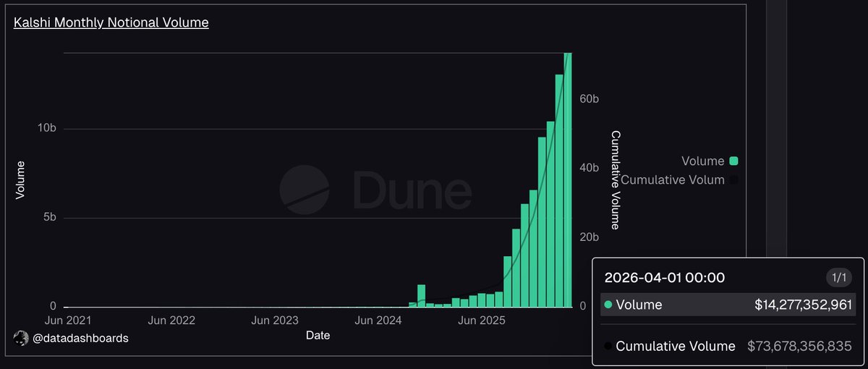Toggle the Volume legend entry

pyautogui.click(x=709, y=161)
